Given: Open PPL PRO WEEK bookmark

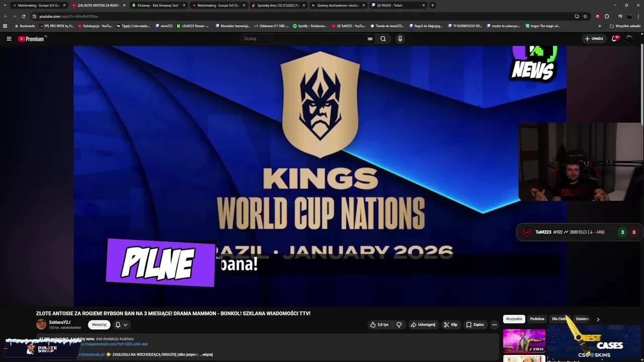Looking at the screenshot, I should (x=56, y=26).
